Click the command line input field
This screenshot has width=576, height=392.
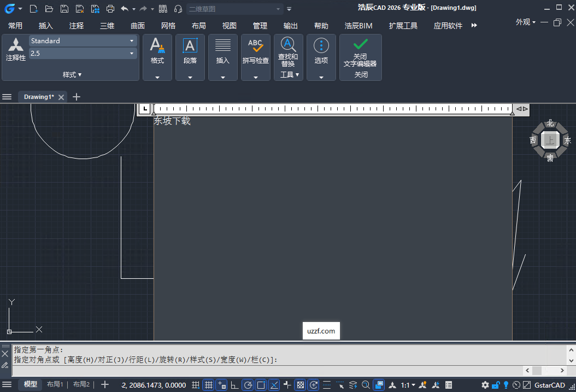pyautogui.click(x=268, y=371)
